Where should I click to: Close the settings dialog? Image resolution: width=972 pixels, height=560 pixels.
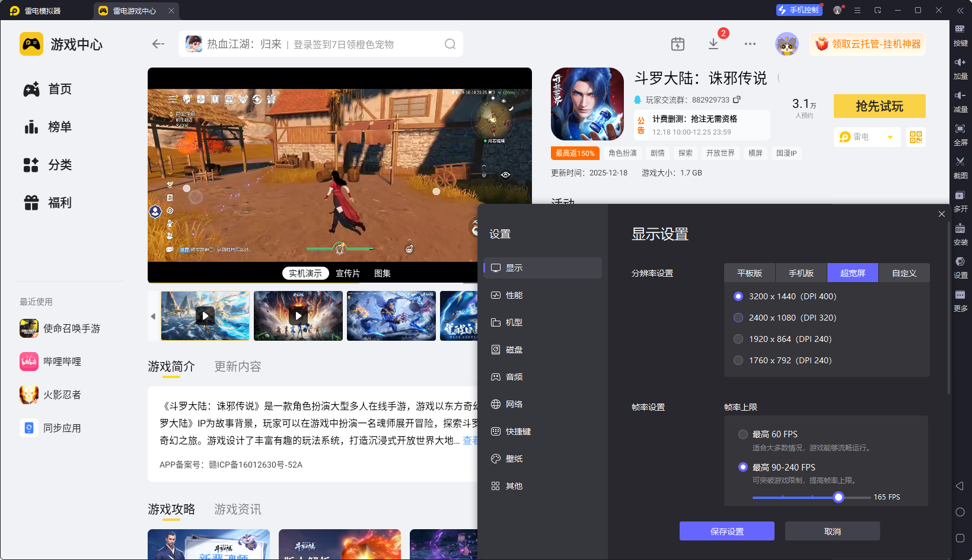[942, 214]
